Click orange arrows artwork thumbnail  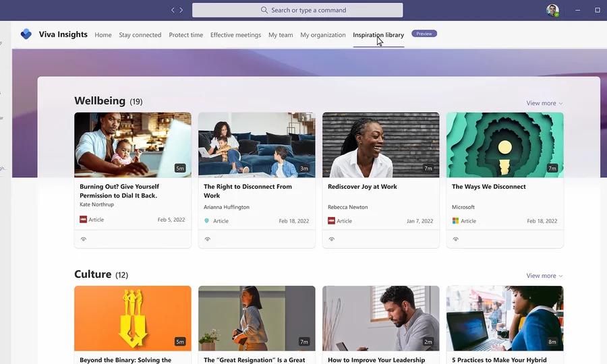(x=133, y=318)
